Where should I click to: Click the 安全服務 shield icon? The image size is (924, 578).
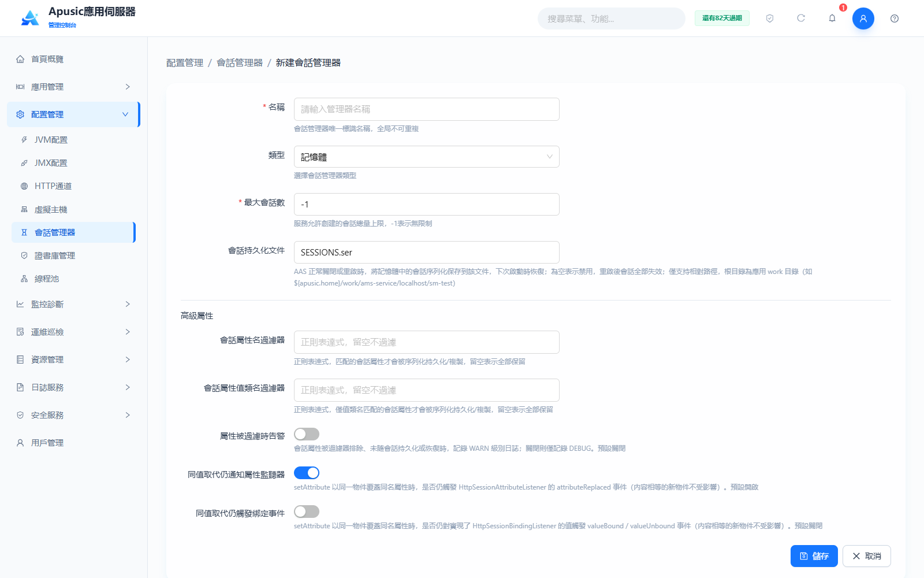pos(20,415)
